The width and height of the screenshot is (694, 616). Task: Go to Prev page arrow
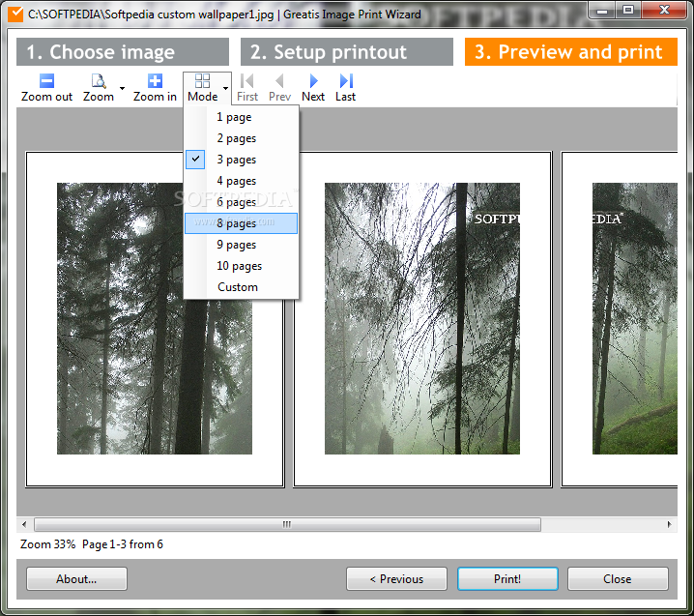(279, 81)
